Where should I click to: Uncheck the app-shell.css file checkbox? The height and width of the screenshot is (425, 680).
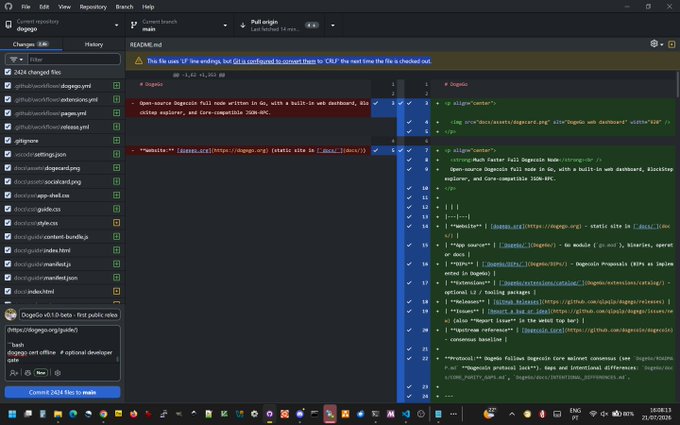click(x=8, y=195)
